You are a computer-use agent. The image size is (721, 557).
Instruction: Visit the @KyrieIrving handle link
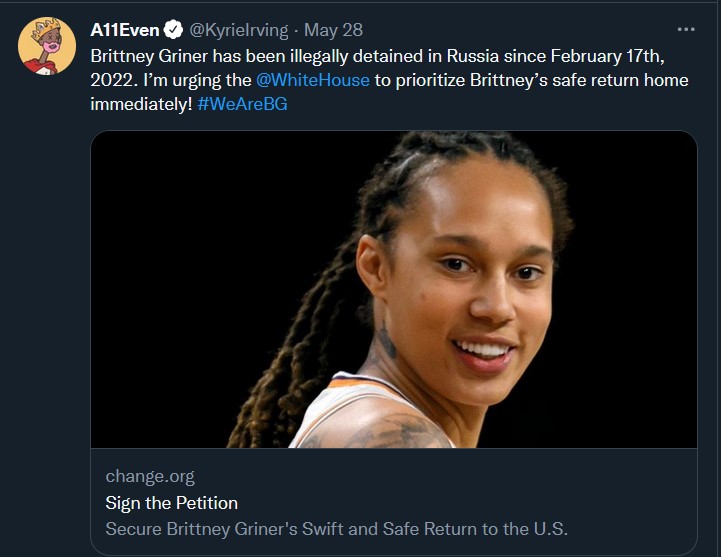tap(247, 30)
